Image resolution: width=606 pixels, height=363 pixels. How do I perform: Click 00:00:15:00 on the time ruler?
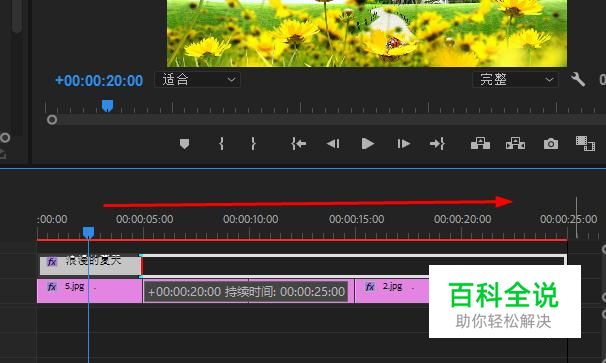coord(356,219)
